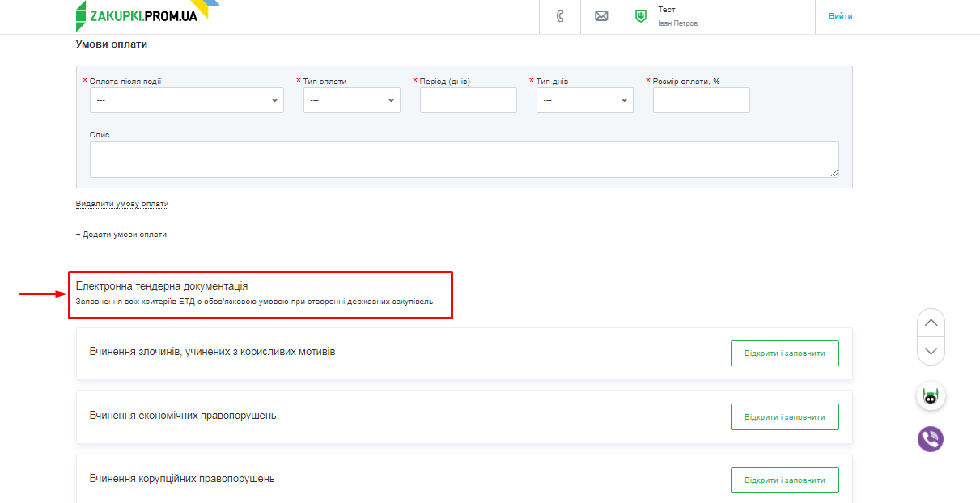Image resolution: width=980 pixels, height=503 pixels.
Task: Click '+ Додати умови оплати' link
Action: (x=121, y=235)
